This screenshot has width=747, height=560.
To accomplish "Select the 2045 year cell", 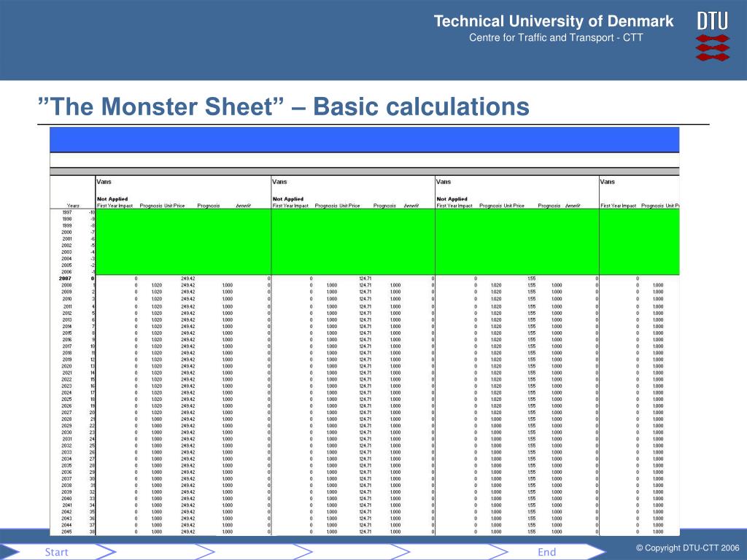I will click(66, 532).
